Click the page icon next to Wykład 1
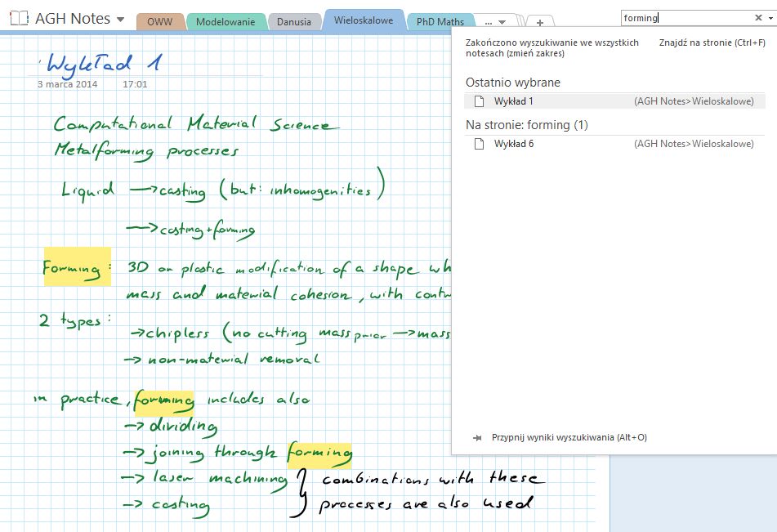The width and height of the screenshot is (777, 532). point(480,101)
